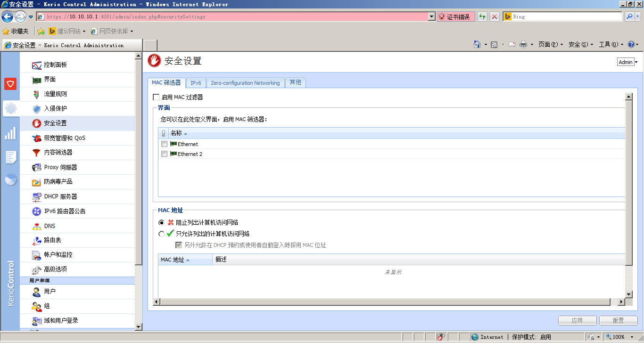Select 只允许列出的计算机访问网络 radio button

(x=162, y=234)
